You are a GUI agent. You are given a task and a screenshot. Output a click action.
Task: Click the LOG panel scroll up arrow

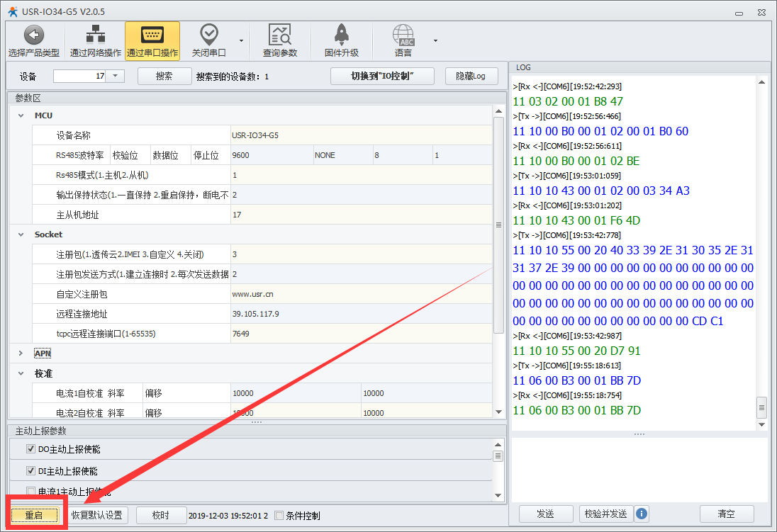point(761,82)
